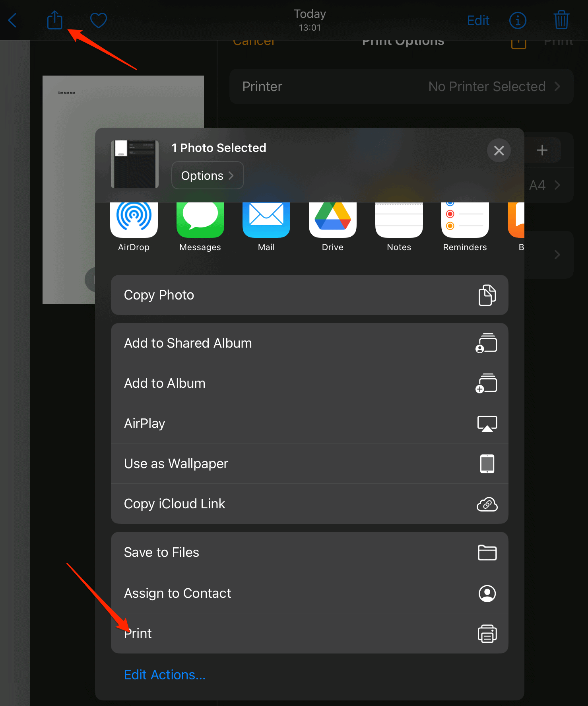
Task: Close the share sheet
Action: 499,150
